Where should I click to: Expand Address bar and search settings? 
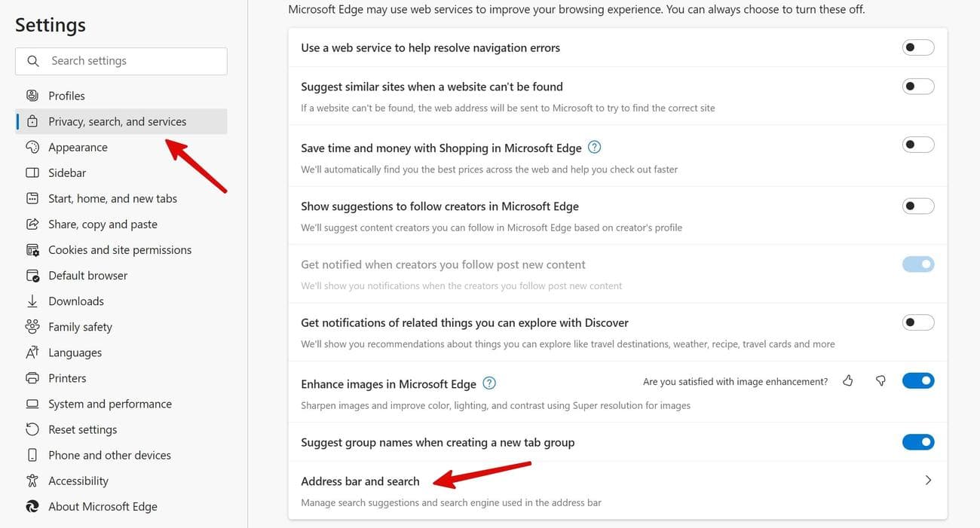tap(928, 480)
